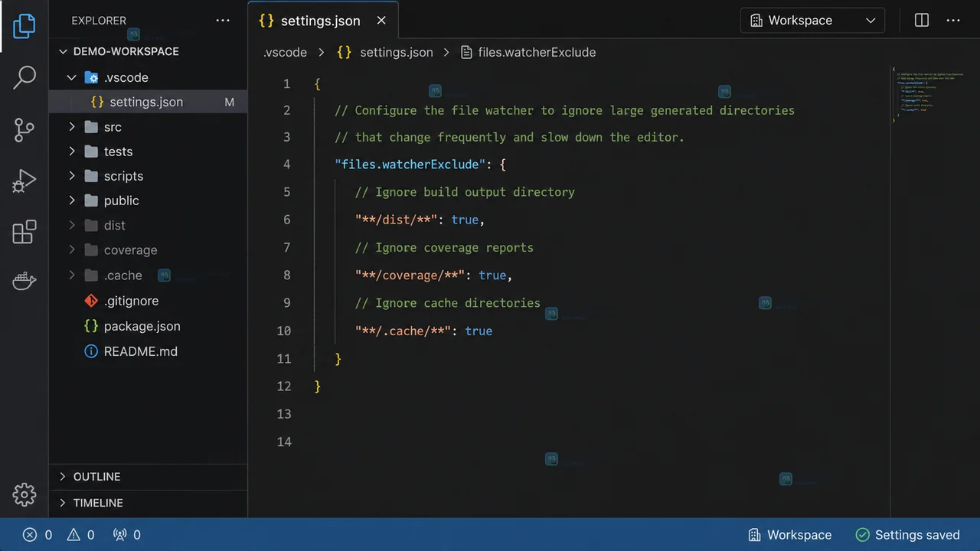980x551 pixels.
Task: Open the Explorer view in activity bar
Action: pos(24,26)
